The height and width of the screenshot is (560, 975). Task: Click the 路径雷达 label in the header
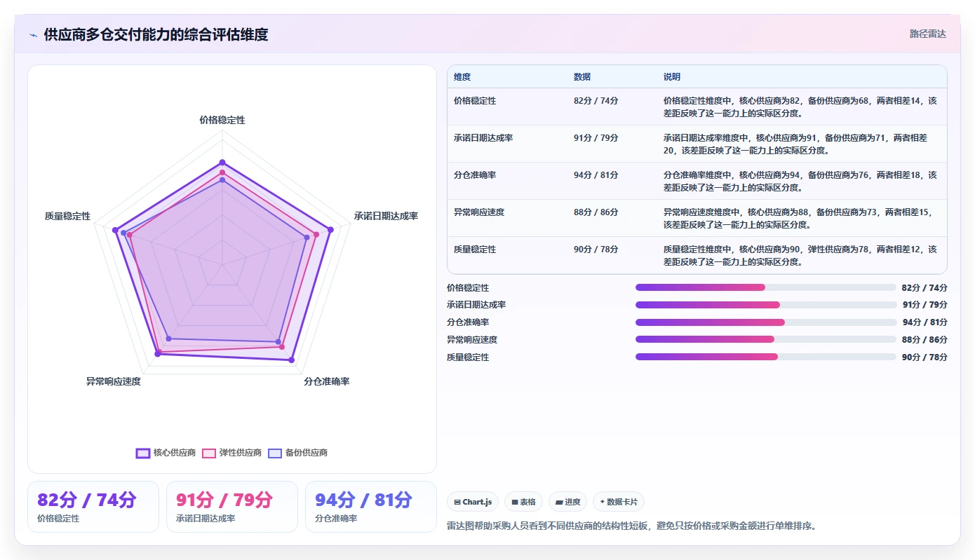point(927,34)
